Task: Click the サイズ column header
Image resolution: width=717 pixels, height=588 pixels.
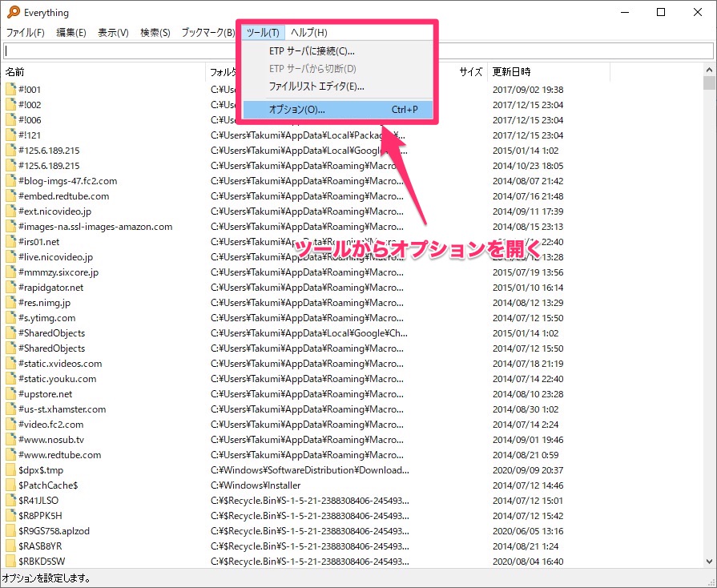Action: [x=469, y=72]
